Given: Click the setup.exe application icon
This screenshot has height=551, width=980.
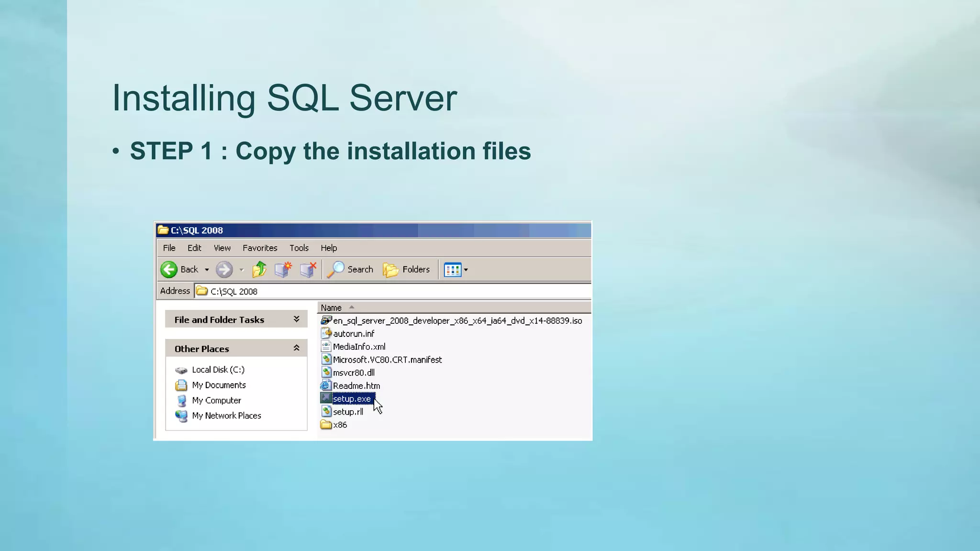Looking at the screenshot, I should (326, 398).
